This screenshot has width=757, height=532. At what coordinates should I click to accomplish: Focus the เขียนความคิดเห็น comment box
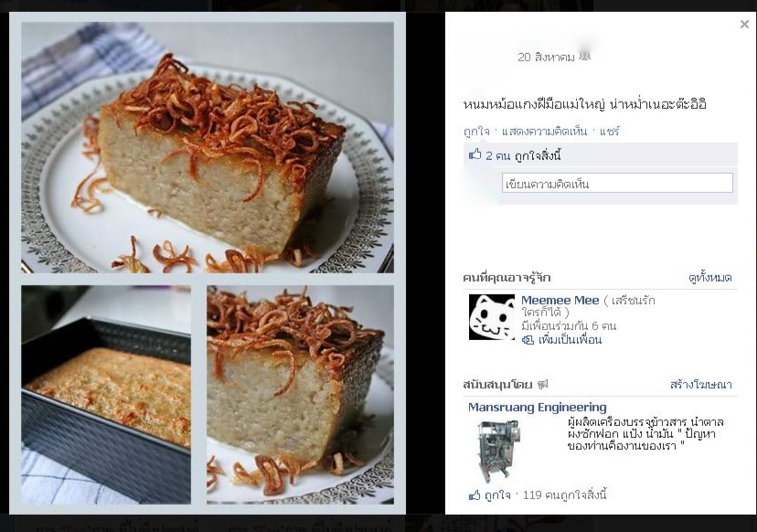click(x=617, y=184)
